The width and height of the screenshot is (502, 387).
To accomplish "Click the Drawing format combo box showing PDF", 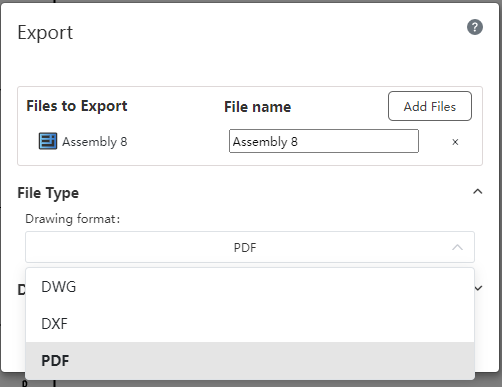I will [x=250, y=247].
